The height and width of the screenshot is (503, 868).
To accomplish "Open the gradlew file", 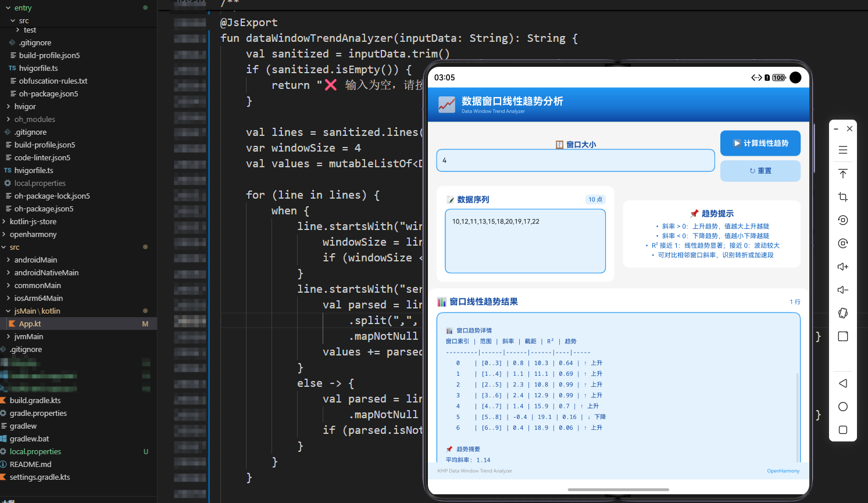I will 23,426.
